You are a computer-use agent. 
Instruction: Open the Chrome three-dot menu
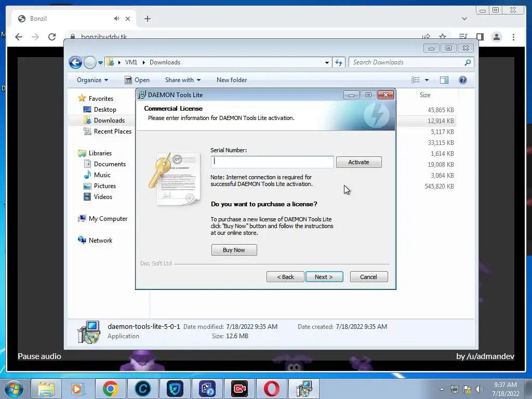[513, 37]
